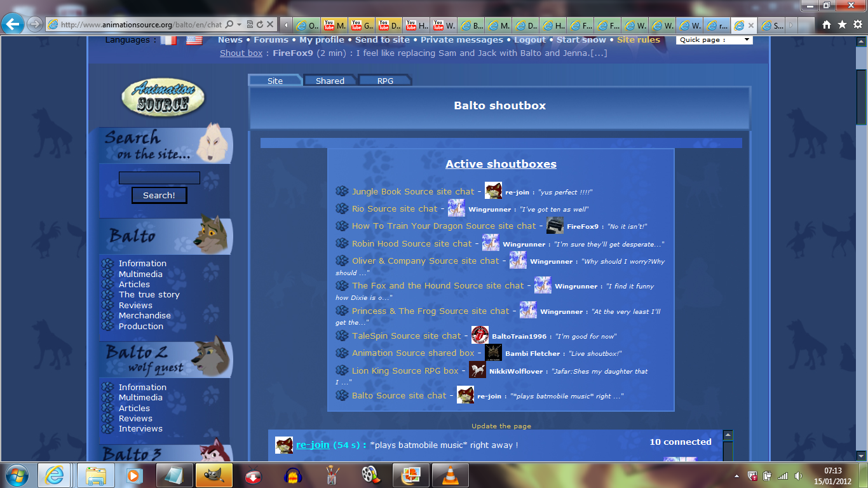Open the Animation Source shared box
868x488 pixels.
coord(413,353)
